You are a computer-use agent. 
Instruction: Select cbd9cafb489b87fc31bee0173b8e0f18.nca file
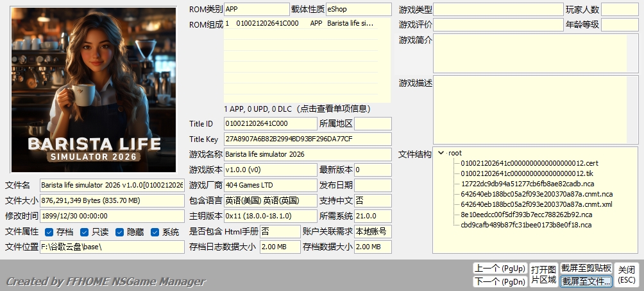[x=526, y=225]
